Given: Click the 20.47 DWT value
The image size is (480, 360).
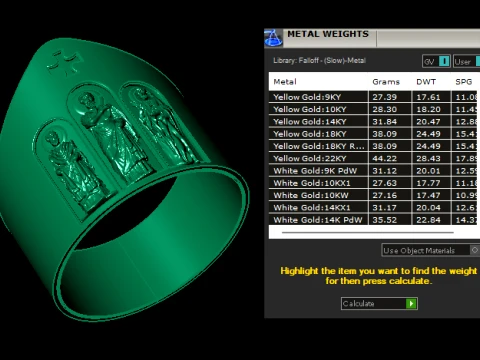Looking at the screenshot, I should (x=428, y=122).
